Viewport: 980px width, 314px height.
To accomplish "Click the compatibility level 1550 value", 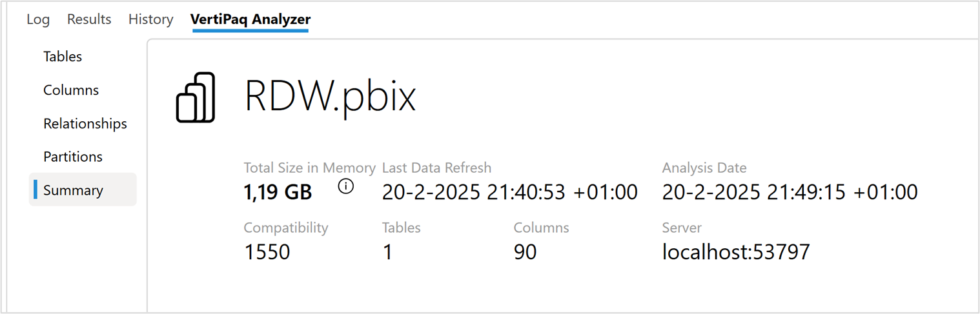I will click(x=267, y=251).
